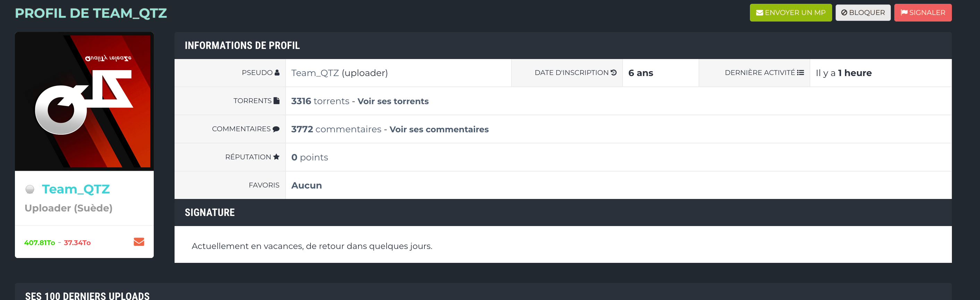Click the Team_QTZ avatar image
Screen dimensions: 980x300
[x=84, y=101]
